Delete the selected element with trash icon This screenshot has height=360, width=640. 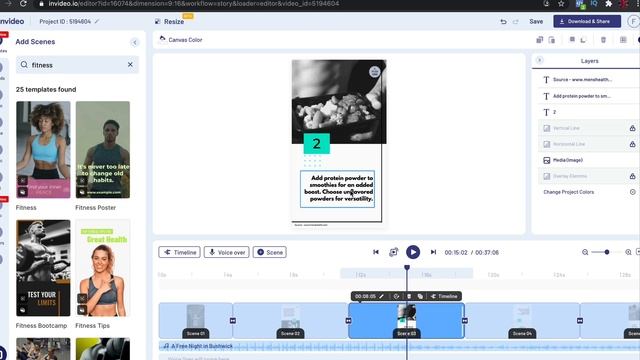pyautogui.click(x=603, y=40)
